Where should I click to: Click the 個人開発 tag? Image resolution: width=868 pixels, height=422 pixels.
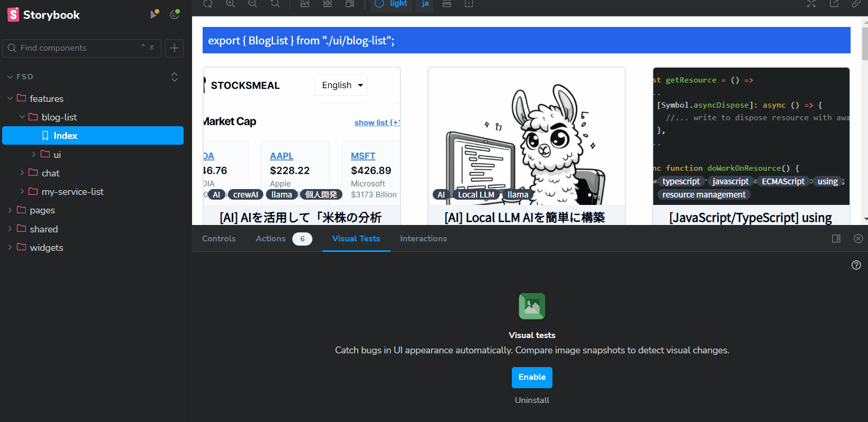(321, 195)
